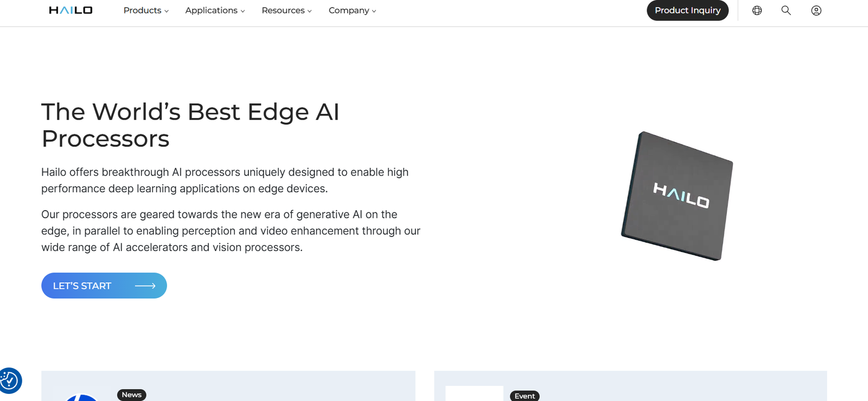This screenshot has height=401, width=868.
Task: Open the Company menu
Action: (352, 10)
